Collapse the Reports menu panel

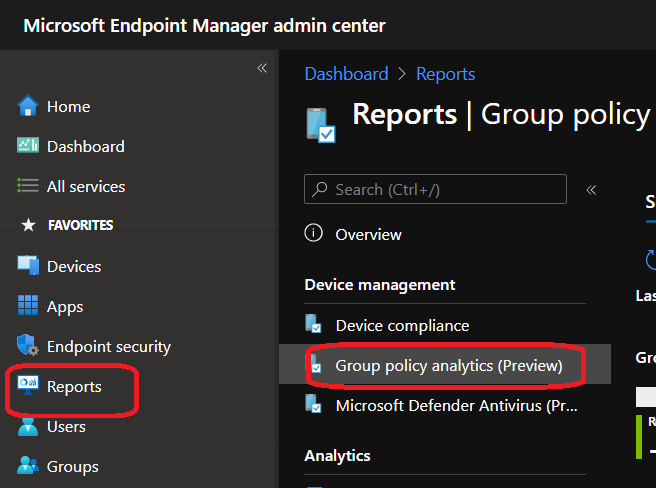pos(591,189)
